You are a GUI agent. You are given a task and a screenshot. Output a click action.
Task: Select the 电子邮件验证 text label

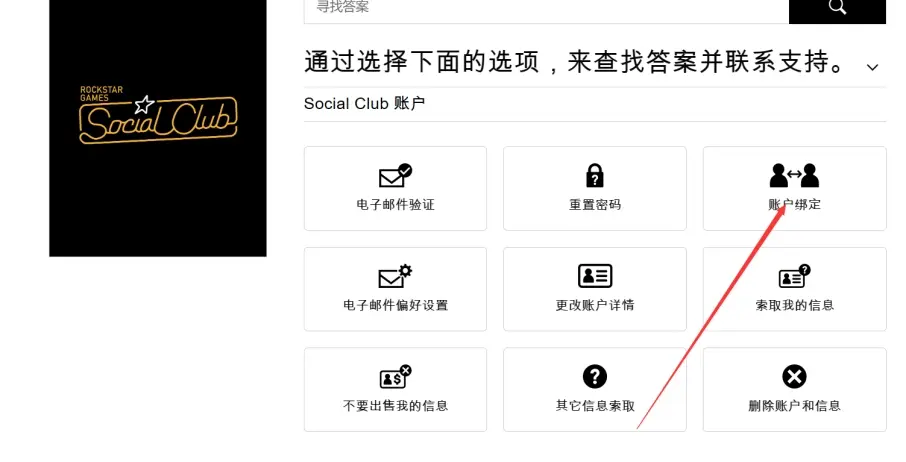pos(395,204)
